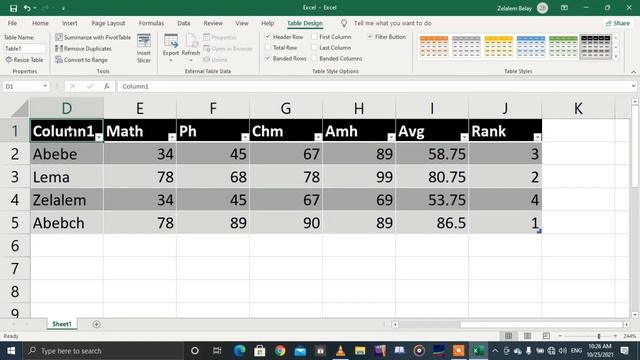
Task: Click Tell me what you want to do
Action: pos(392,23)
